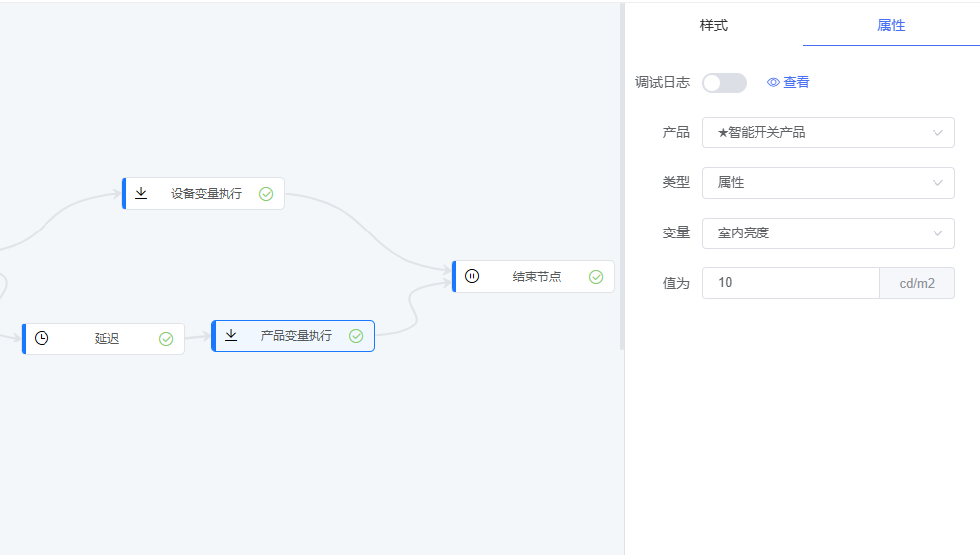
Task: Click the 产品 field label
Action: tap(676, 133)
